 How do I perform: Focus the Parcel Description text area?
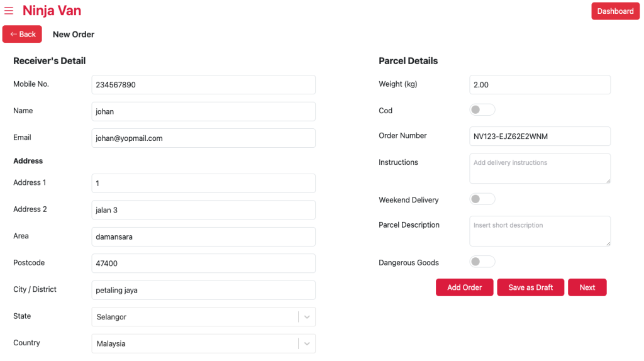tap(540, 231)
